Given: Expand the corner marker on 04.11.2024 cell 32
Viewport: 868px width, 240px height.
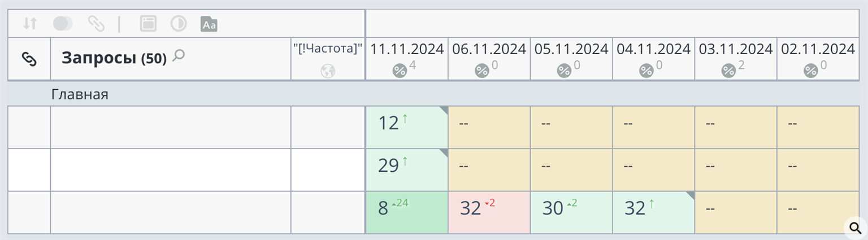Looking at the screenshot, I should pos(690,195).
